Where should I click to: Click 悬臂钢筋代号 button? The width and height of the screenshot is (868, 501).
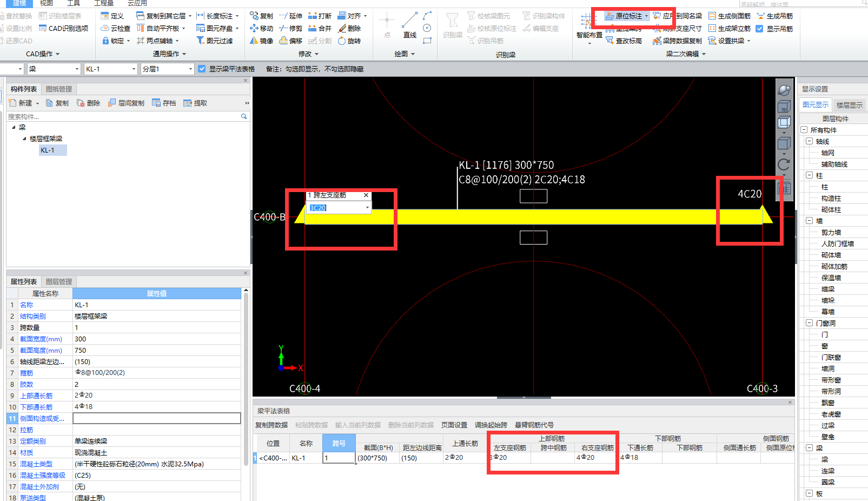point(534,425)
